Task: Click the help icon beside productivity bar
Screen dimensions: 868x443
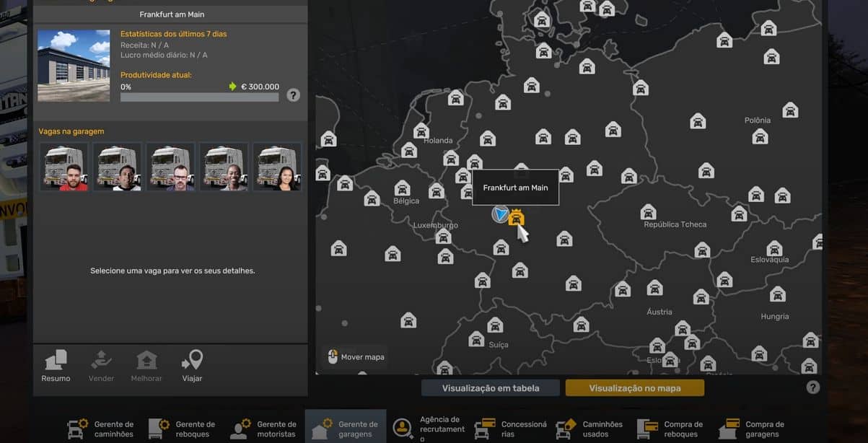Action: [293, 95]
